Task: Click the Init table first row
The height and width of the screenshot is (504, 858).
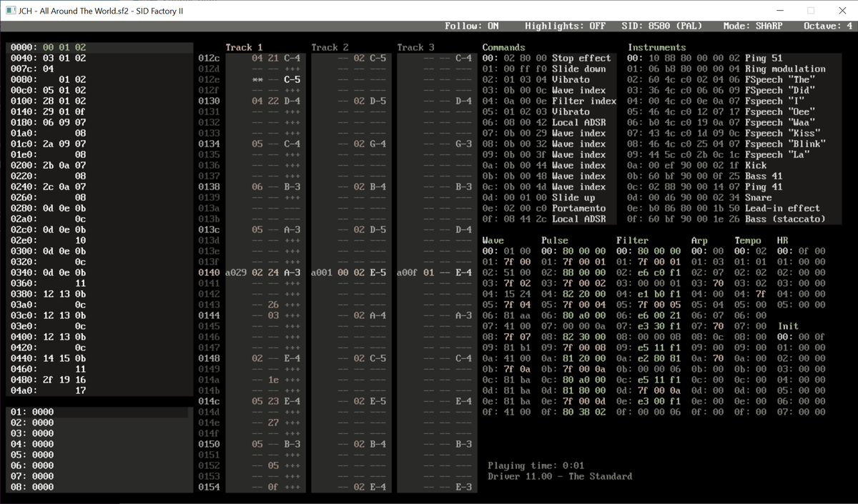Action: pyautogui.click(x=801, y=337)
